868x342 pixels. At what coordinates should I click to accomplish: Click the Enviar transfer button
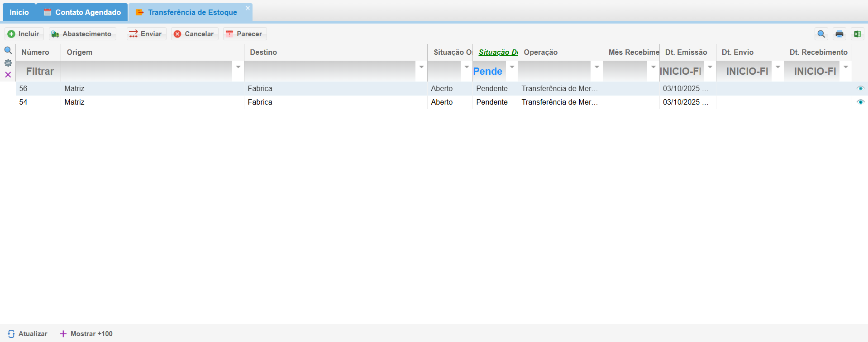pos(146,34)
